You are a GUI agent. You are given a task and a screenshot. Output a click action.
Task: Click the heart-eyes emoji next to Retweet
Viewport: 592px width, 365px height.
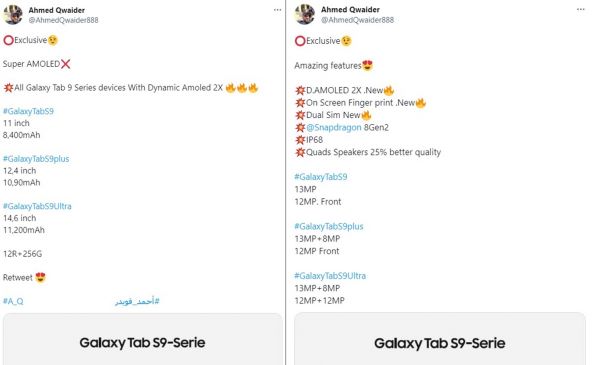(x=40, y=277)
